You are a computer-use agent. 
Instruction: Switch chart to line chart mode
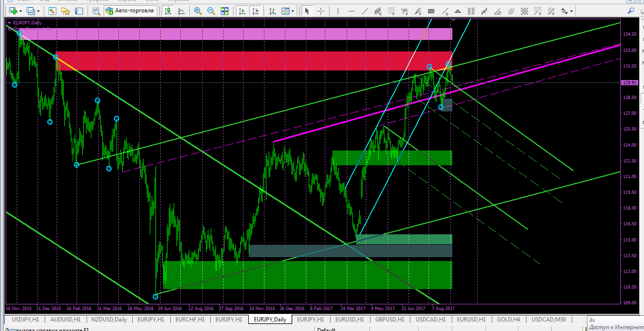coord(181,10)
